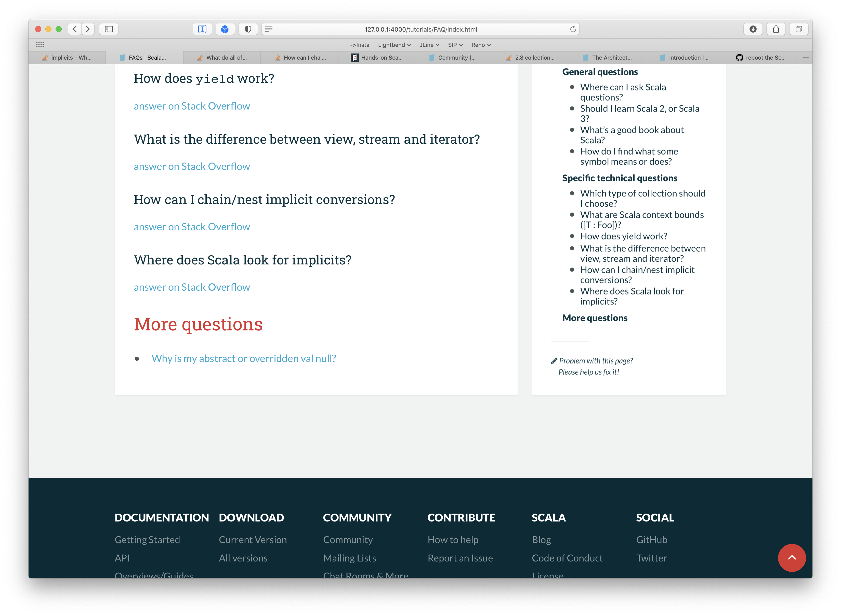Viewport: 841px width, 616px height.
Task: Switch to the 'reboot the Sc...' tab
Action: [x=761, y=57]
